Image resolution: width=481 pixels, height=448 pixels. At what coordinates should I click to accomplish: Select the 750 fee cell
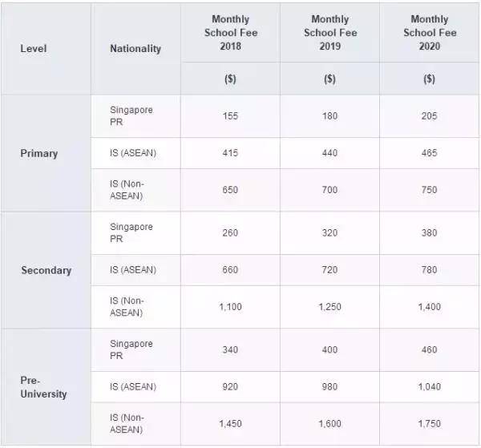click(x=429, y=190)
